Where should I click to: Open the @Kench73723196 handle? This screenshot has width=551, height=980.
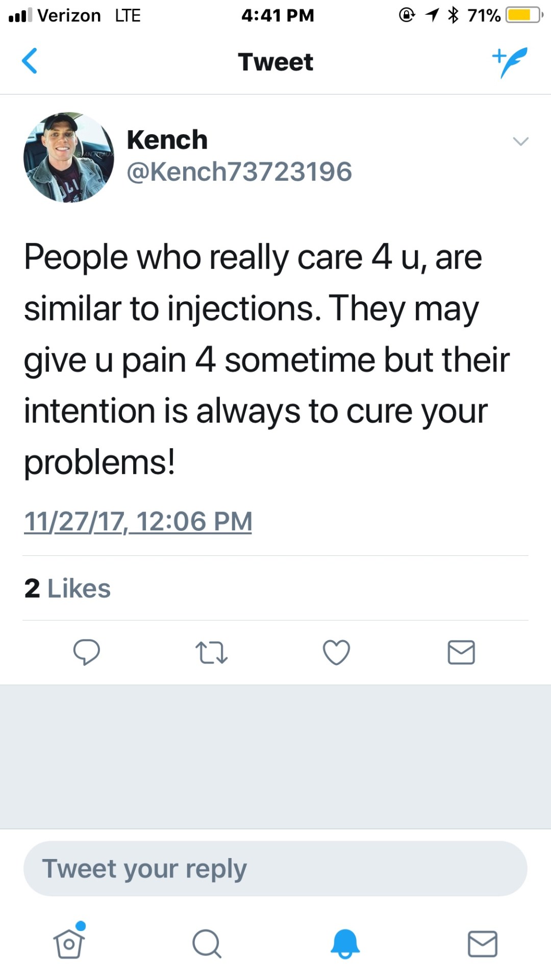point(239,171)
